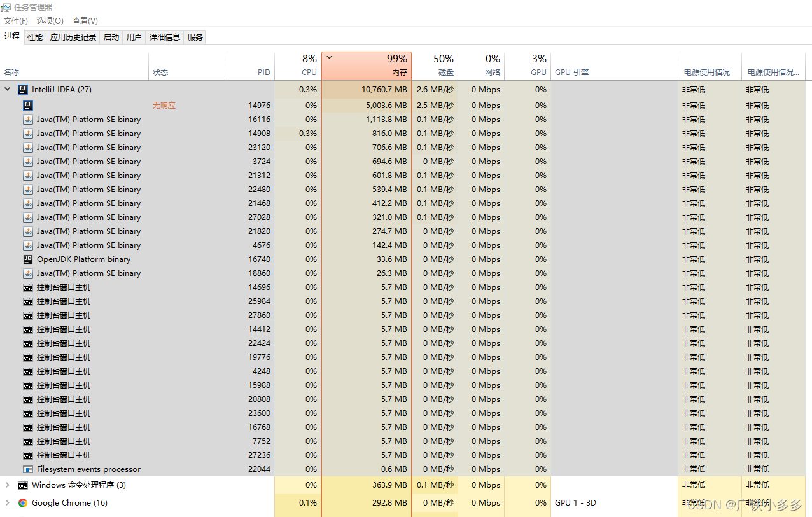Select the 进程 tab
Screen dimensions: 812x517
point(12,36)
